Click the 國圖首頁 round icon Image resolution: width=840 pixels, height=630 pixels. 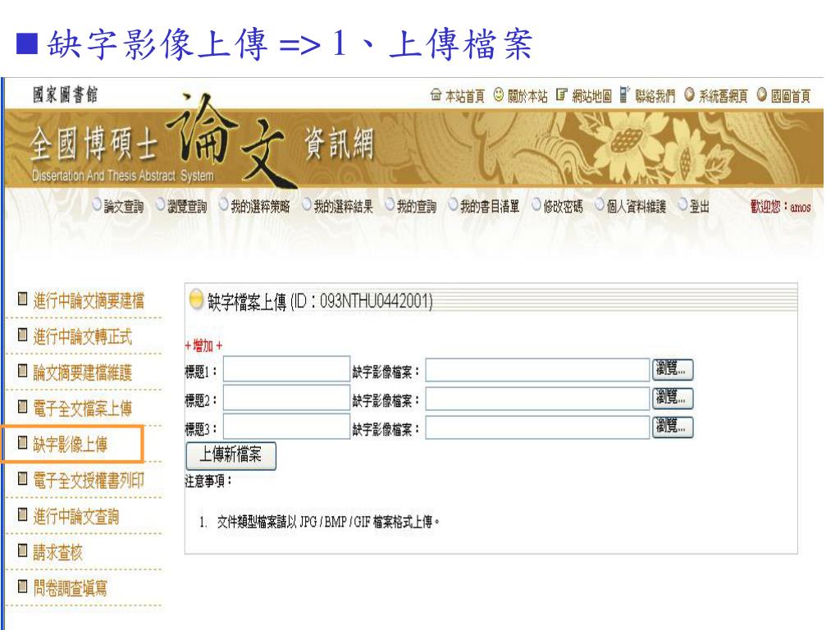click(x=762, y=94)
